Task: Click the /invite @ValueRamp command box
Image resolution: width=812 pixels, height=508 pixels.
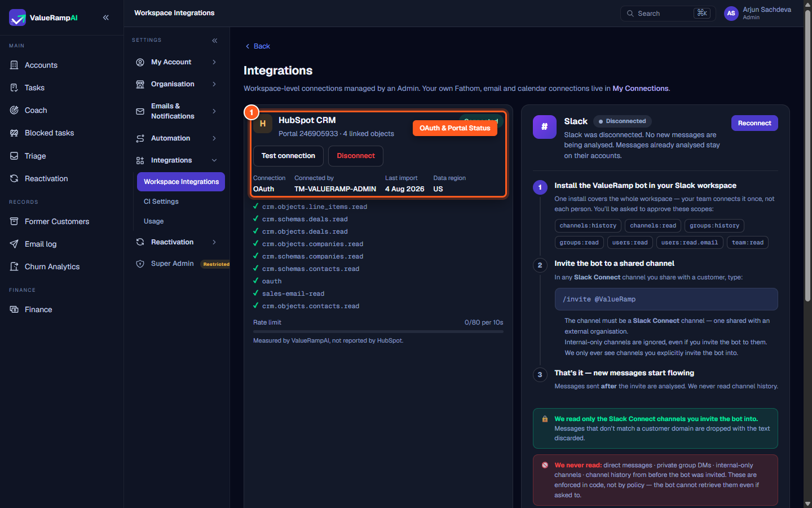Action: coord(666,299)
